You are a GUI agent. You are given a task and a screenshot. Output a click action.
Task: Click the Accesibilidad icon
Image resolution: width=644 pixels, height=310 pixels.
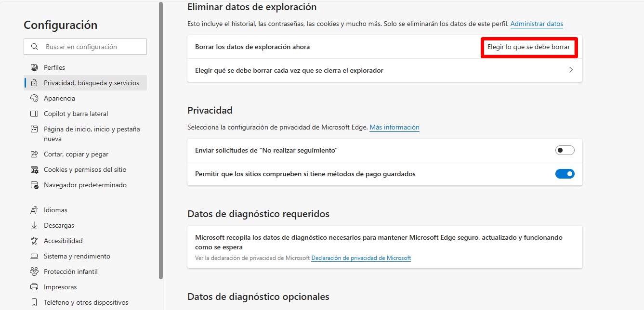[x=34, y=241]
